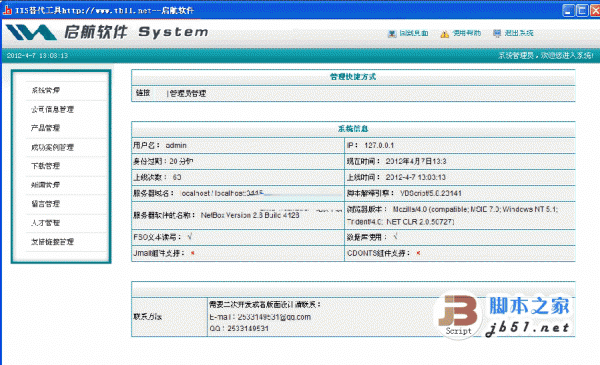Click the 联系方式 label cell
This screenshot has width=600, height=365.
(169, 317)
